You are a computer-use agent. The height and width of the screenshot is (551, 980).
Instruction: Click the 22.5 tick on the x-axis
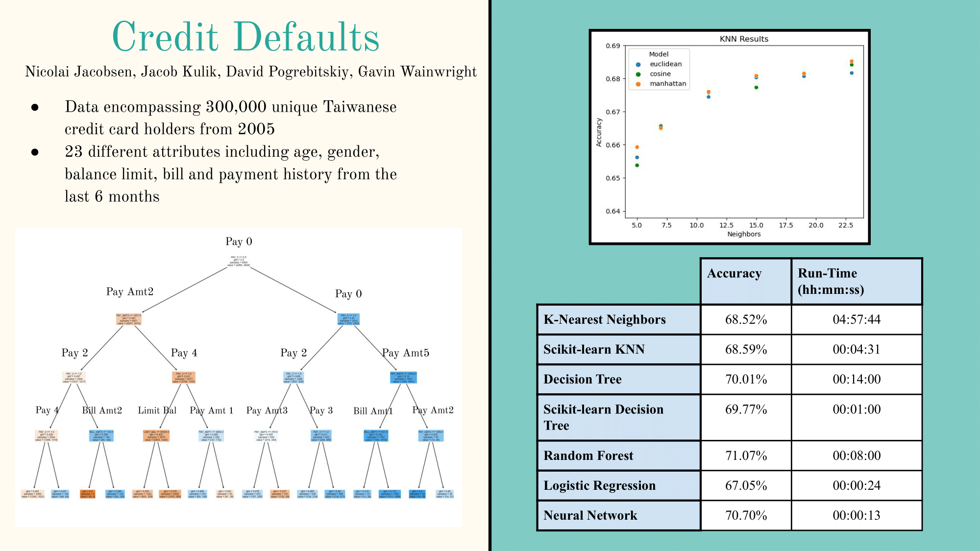pyautogui.click(x=846, y=225)
